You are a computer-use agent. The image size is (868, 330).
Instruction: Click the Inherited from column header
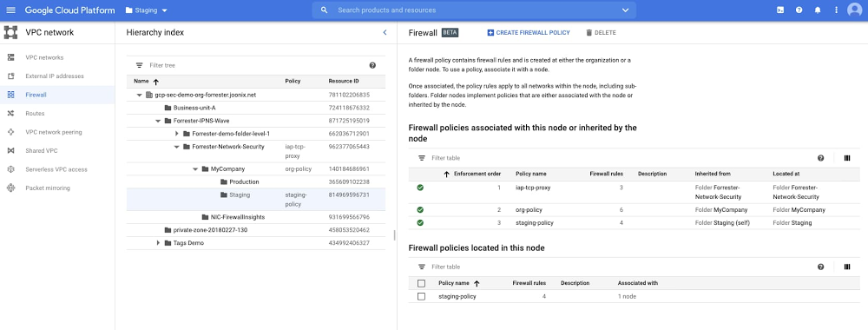pos(713,175)
